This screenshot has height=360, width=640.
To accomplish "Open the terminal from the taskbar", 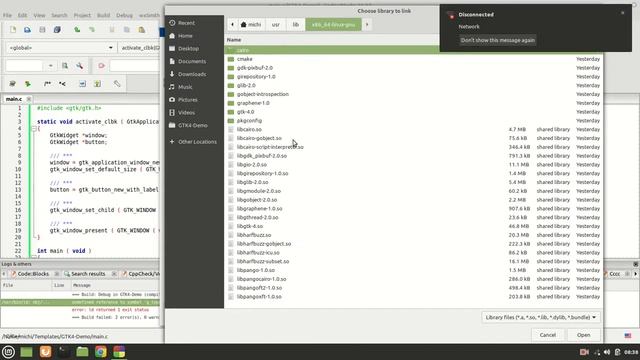I will tap(64, 352).
